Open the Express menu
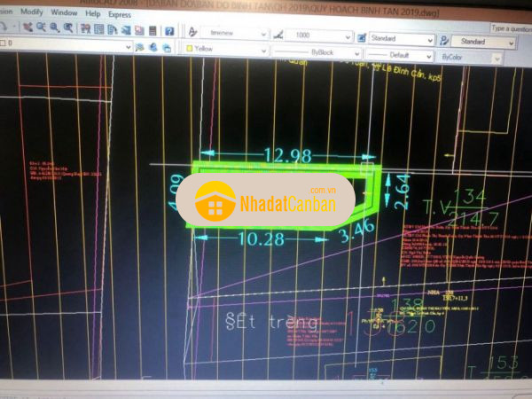 pos(119,15)
